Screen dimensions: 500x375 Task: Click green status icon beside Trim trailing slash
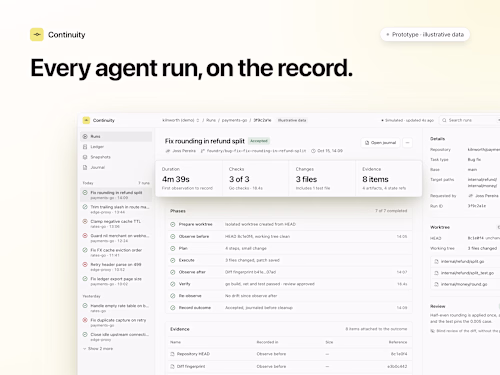click(85, 207)
